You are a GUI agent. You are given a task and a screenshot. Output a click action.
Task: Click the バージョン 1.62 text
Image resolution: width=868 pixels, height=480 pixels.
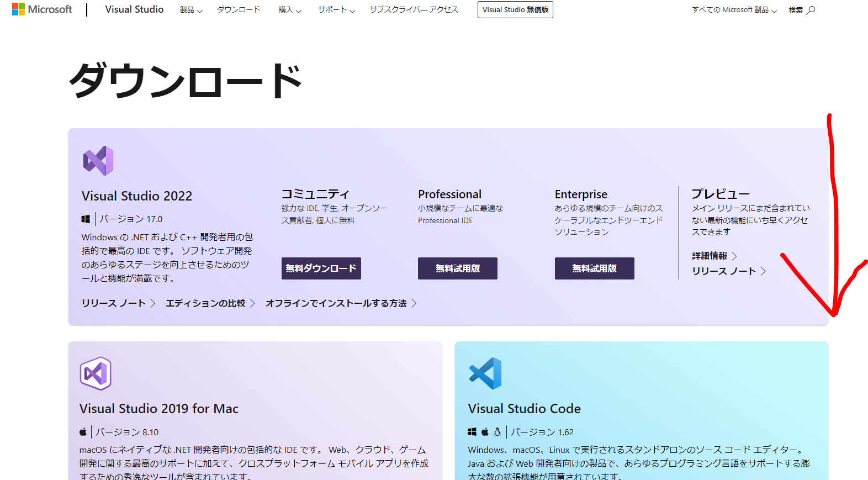click(x=542, y=432)
